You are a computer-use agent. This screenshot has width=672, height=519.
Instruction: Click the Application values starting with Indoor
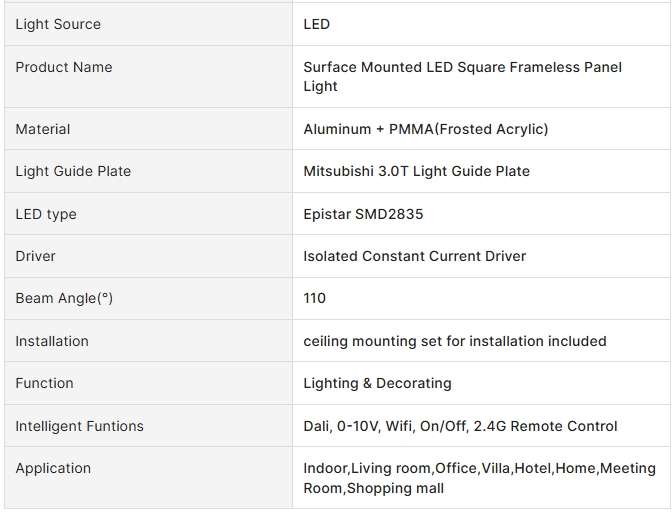[x=480, y=478]
